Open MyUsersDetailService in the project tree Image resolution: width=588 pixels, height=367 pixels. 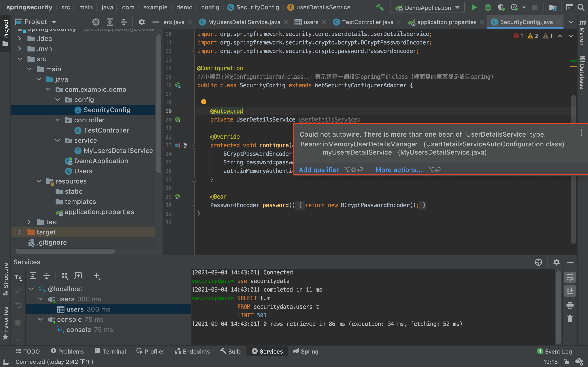tap(118, 151)
